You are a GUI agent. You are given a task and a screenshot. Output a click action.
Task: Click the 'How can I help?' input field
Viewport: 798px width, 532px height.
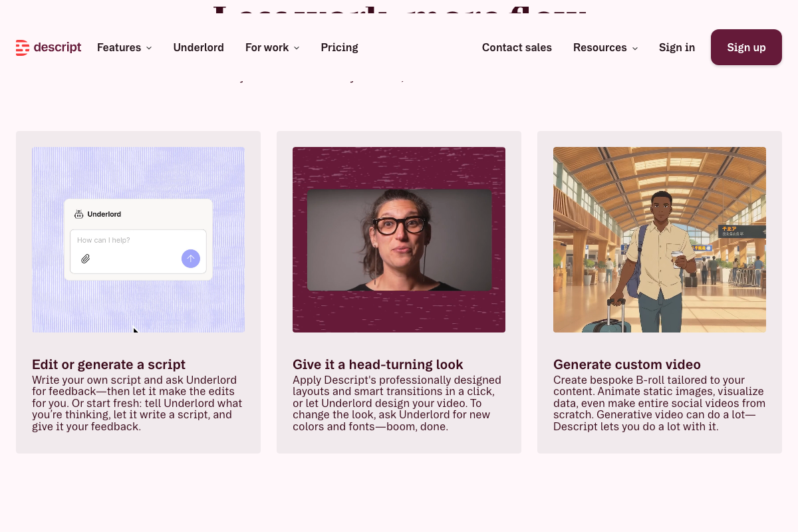click(138, 251)
